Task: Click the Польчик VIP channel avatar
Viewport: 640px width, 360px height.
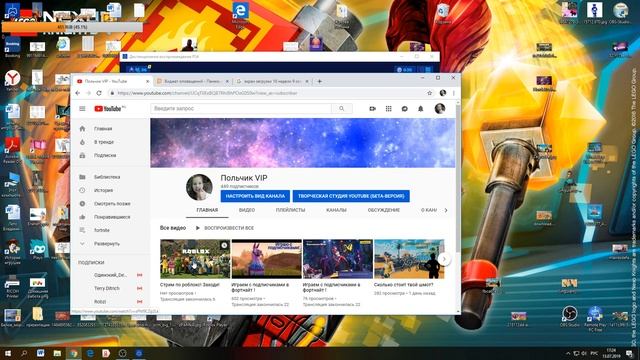Action: point(199,187)
